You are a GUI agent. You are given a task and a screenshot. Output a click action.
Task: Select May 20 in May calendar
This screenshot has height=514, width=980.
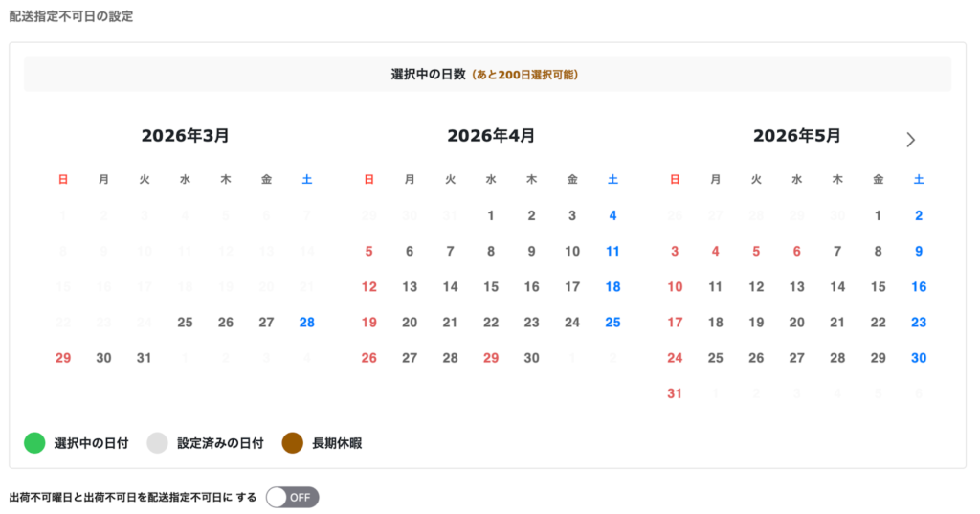click(x=796, y=323)
